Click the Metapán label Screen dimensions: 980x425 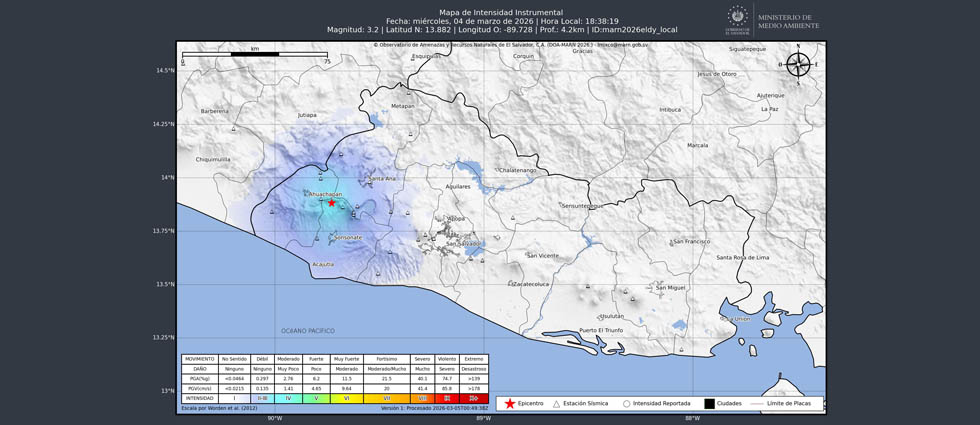point(402,106)
